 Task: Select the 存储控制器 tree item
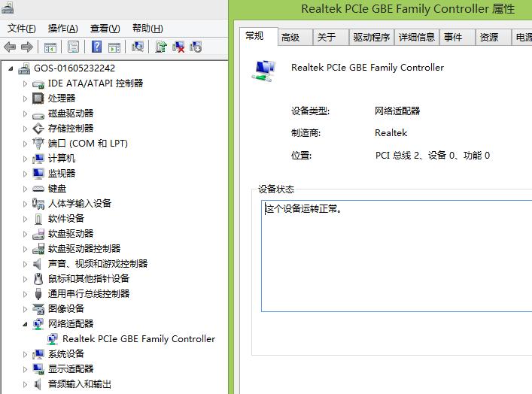click(71, 129)
